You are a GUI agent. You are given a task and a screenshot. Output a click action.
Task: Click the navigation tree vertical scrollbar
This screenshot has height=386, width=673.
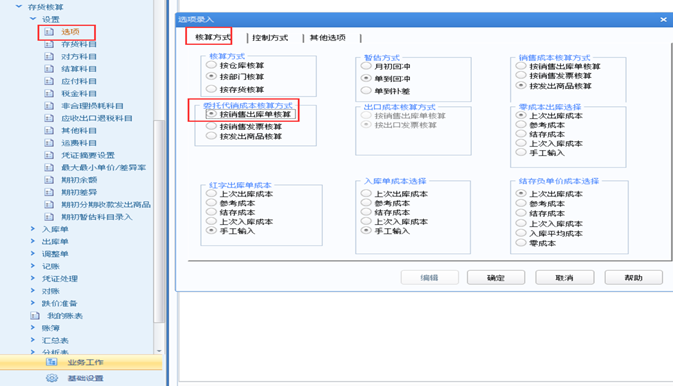159,221
